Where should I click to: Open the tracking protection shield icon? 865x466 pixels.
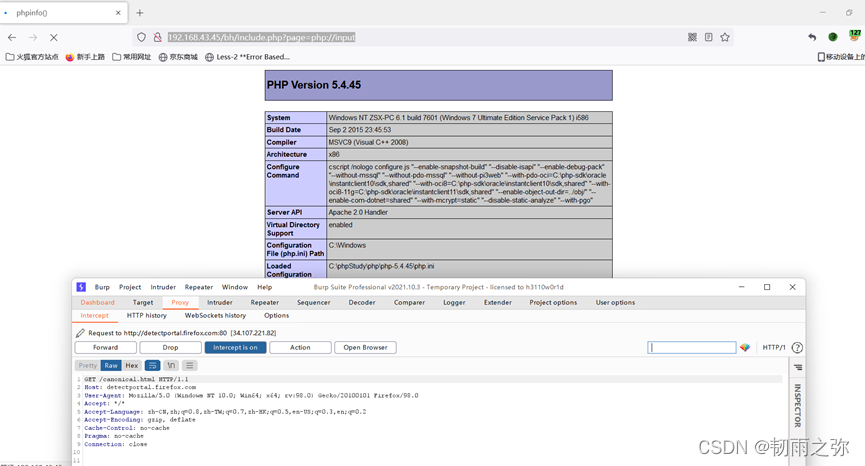[x=141, y=38]
